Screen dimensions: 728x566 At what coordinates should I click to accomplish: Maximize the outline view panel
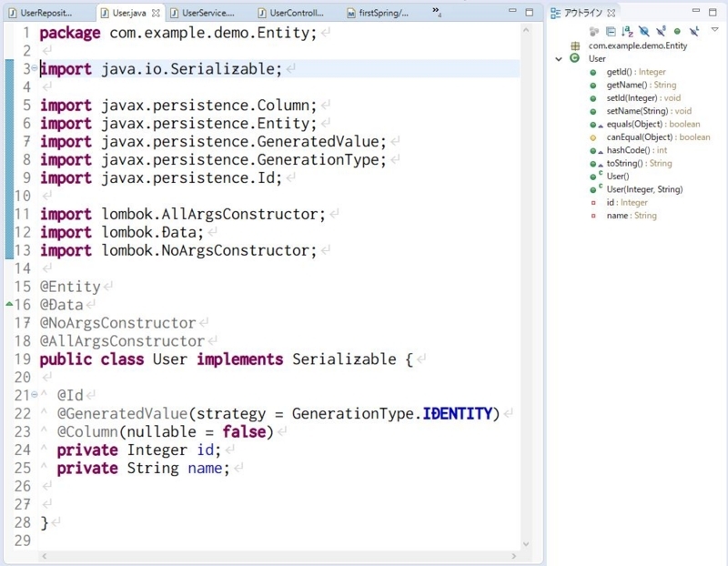[x=713, y=12]
